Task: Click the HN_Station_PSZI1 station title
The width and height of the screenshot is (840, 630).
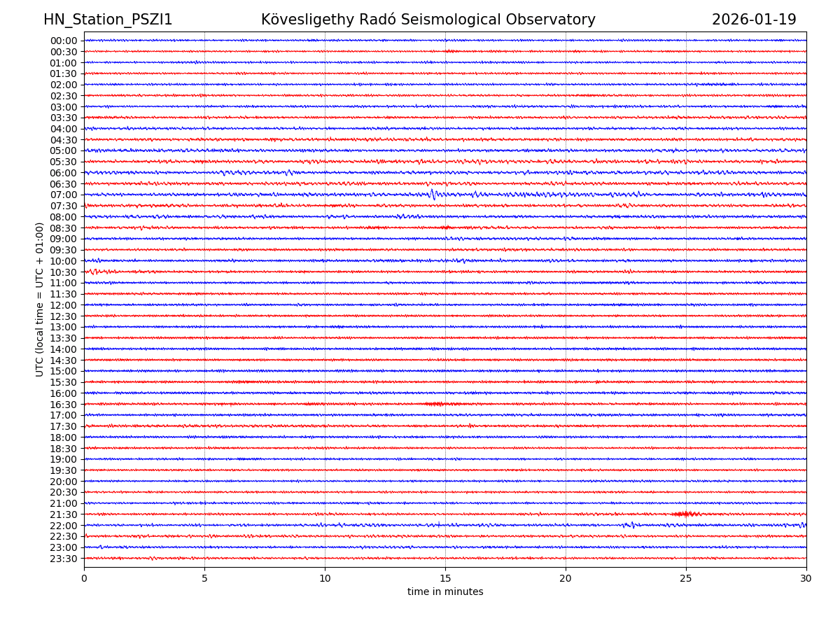Action: [x=108, y=20]
